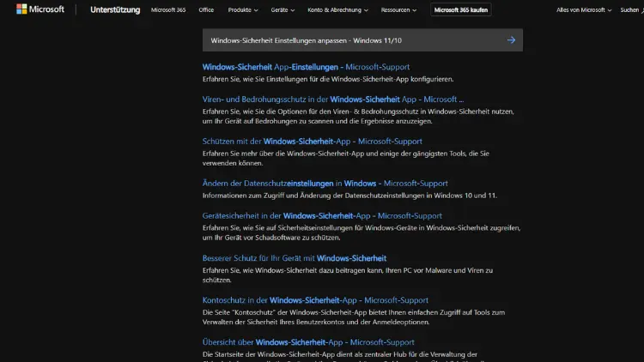The image size is (644, 362).
Task: Open Windows-Sicherheit App-Einstellungen result
Action: (x=306, y=67)
